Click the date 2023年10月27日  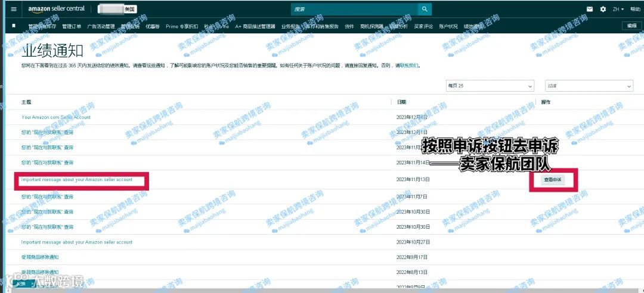413,242
